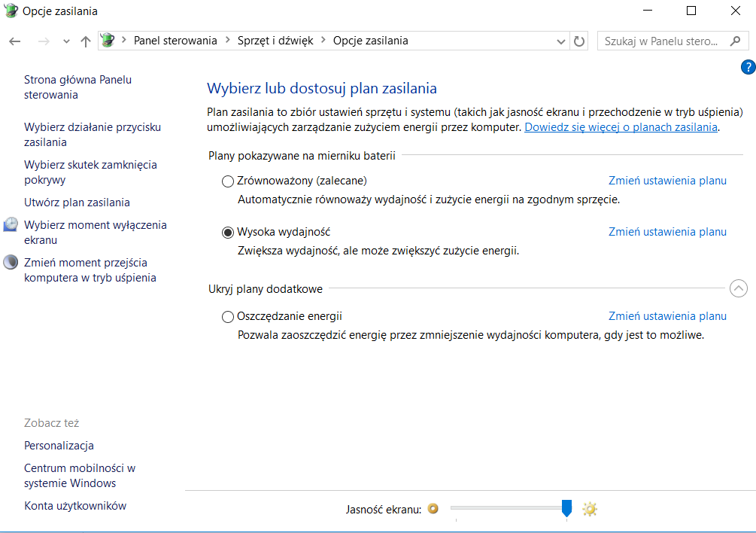The width and height of the screenshot is (756, 533).
Task: Click the sun brightness icon
Action: pyautogui.click(x=590, y=509)
